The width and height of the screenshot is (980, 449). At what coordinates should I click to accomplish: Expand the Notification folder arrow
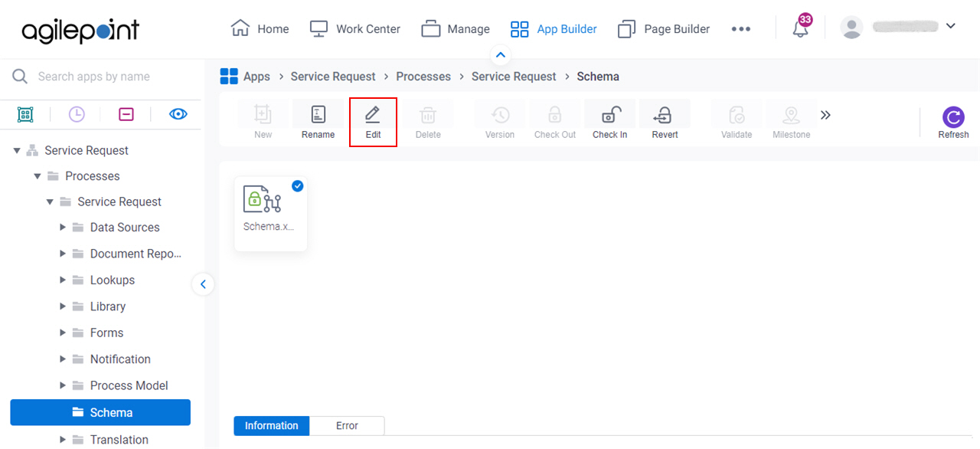click(x=63, y=359)
